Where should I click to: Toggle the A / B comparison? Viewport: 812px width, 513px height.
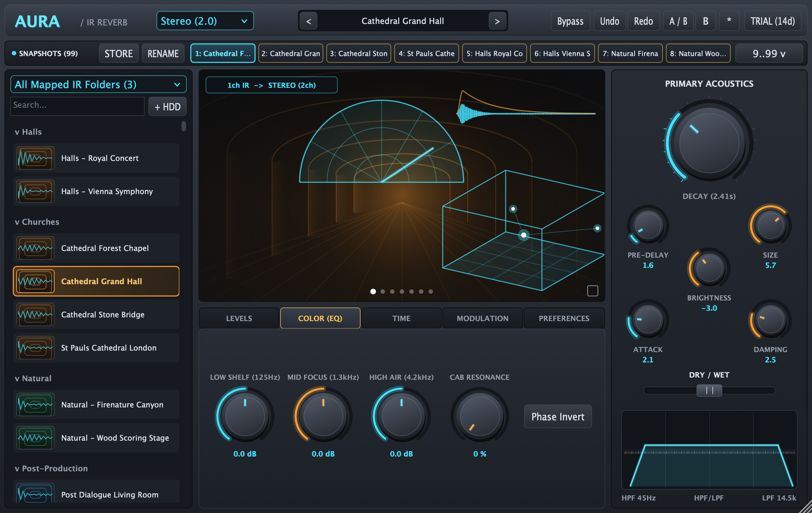pyautogui.click(x=678, y=21)
